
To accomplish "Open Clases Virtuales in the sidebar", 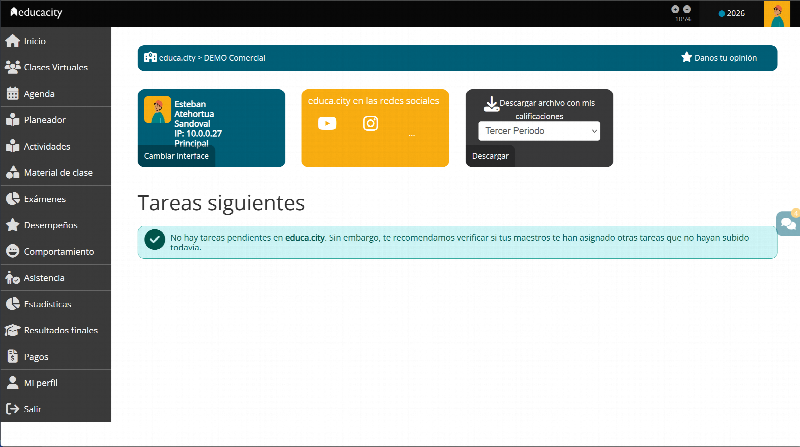I will pos(55,67).
